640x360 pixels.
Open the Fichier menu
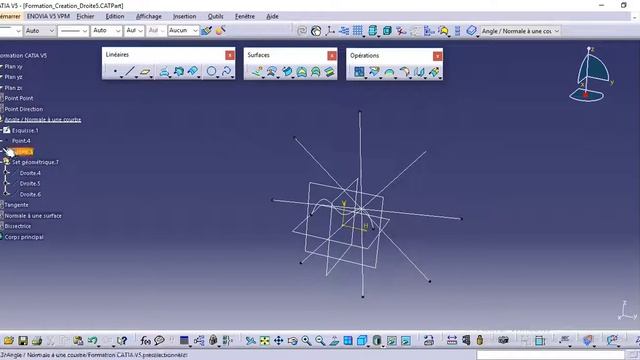85,16
